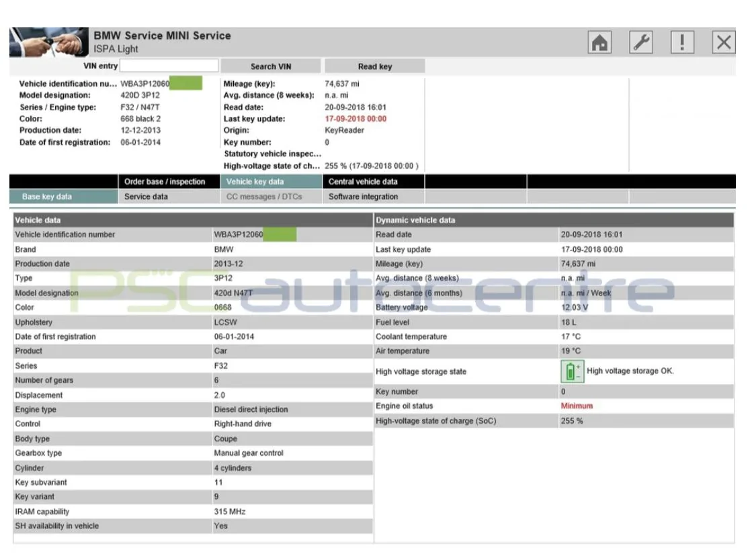The width and height of the screenshot is (756, 556).
Task: Click the Upholstery value LCSW
Action: [226, 322]
